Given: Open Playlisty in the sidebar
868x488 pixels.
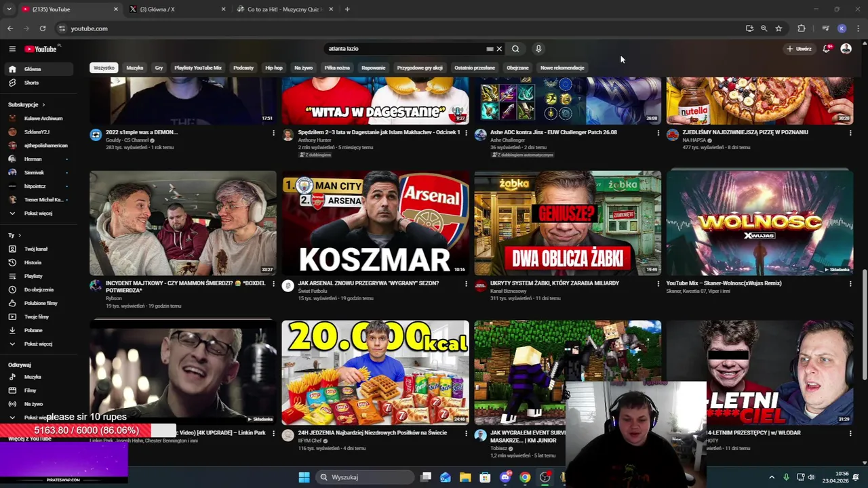Looking at the screenshot, I should (x=37, y=276).
